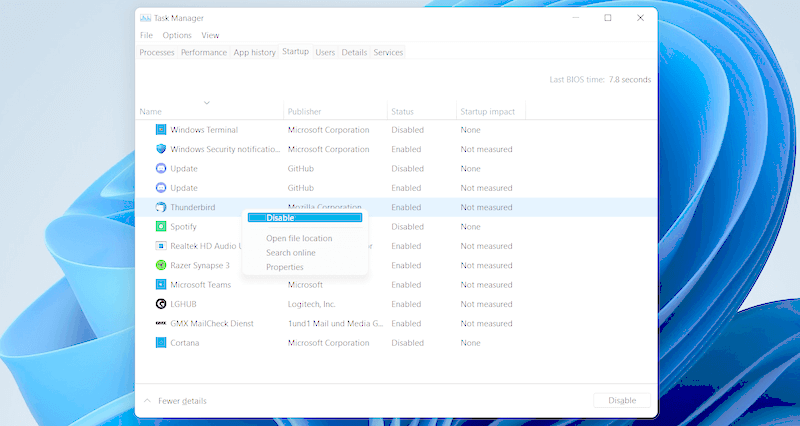800x426 pixels.
Task: Switch to the Performance tab
Action: [x=204, y=52]
